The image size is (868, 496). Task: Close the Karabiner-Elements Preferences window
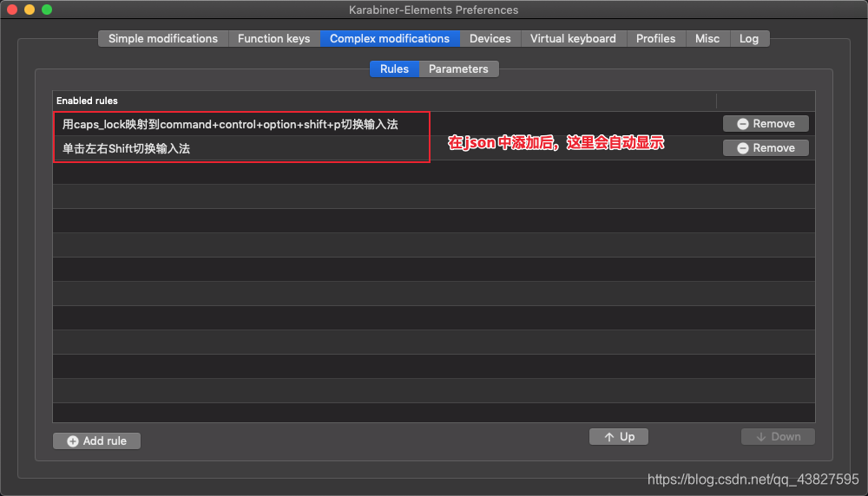point(12,10)
